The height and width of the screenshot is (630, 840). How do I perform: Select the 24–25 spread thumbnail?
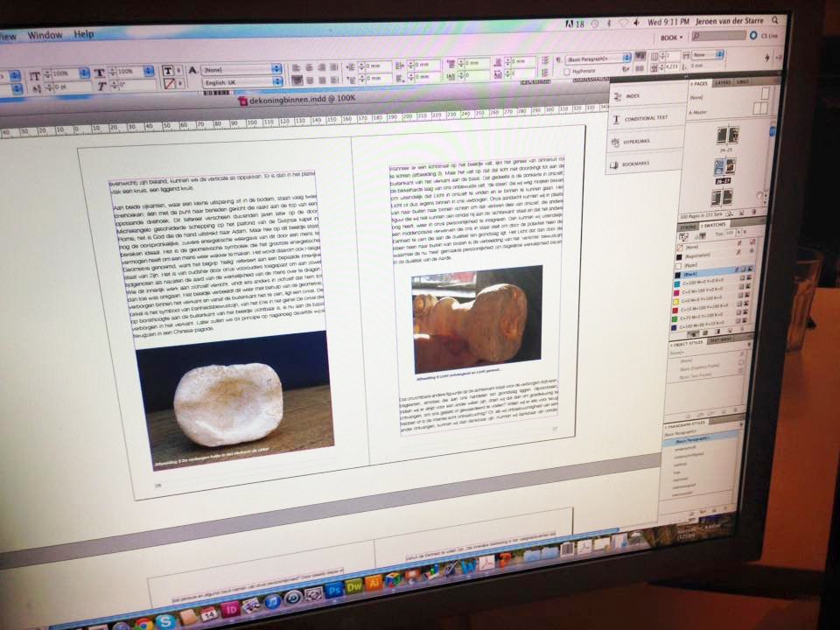pos(727,136)
